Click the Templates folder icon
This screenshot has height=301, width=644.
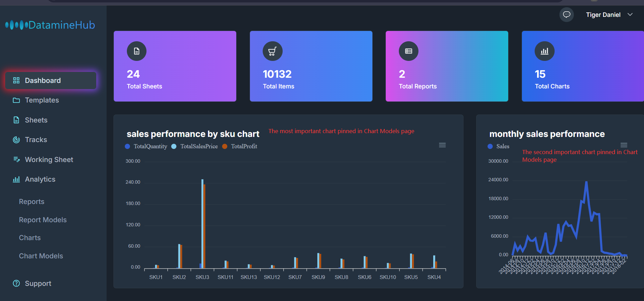[x=16, y=100]
